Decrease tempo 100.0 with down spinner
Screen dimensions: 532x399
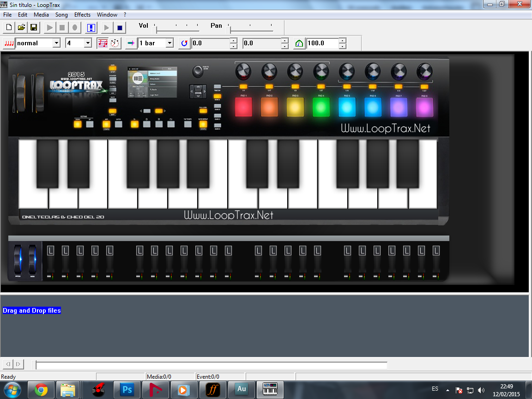pos(343,46)
